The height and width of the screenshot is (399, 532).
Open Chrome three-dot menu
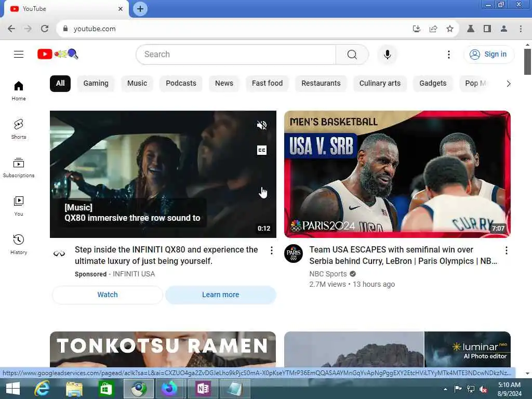pos(521,29)
